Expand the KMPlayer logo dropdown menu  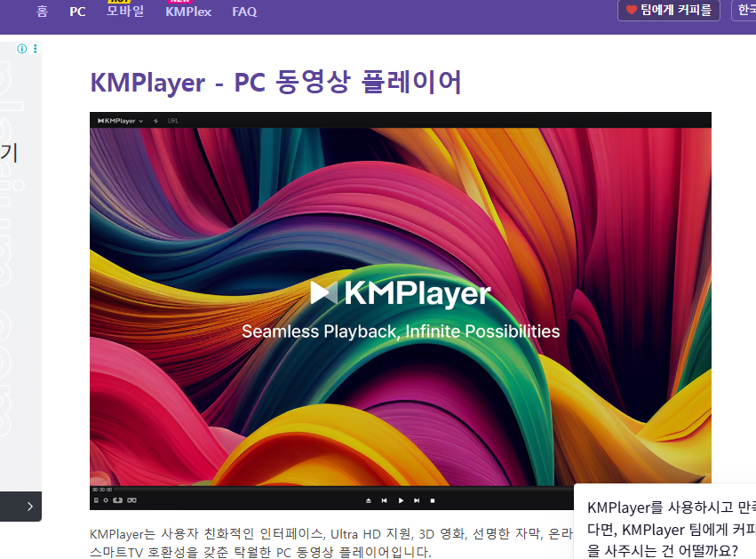141,120
